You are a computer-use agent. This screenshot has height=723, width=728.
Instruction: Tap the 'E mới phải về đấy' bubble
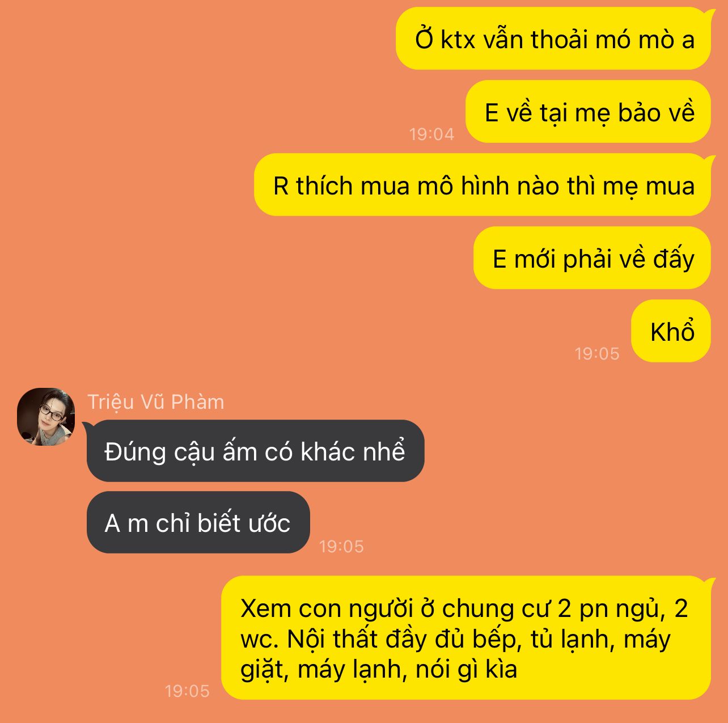[x=592, y=258]
